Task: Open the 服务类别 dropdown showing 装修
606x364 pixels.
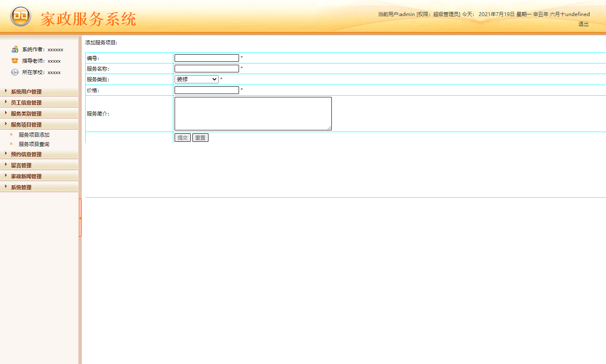Action: tap(196, 79)
